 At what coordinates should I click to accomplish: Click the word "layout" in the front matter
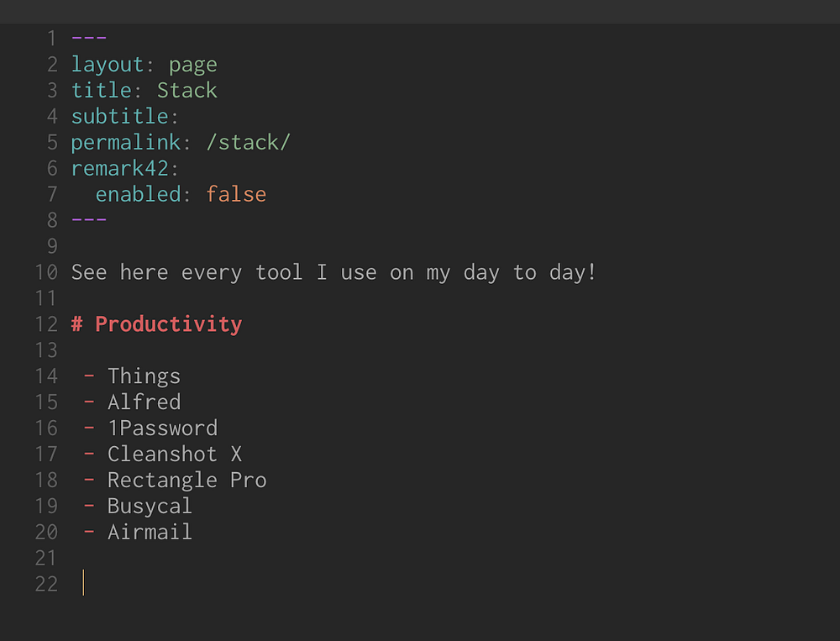108,65
